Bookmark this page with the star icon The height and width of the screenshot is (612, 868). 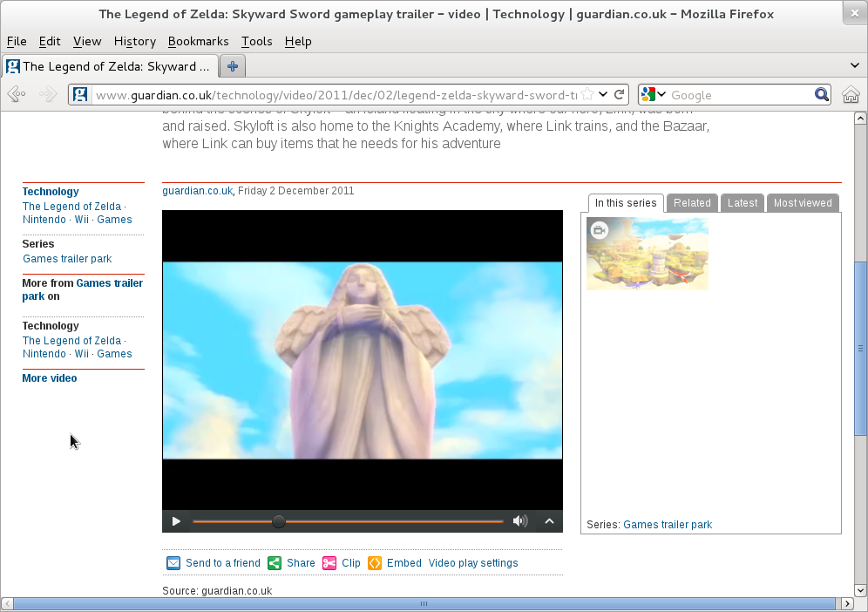(588, 95)
